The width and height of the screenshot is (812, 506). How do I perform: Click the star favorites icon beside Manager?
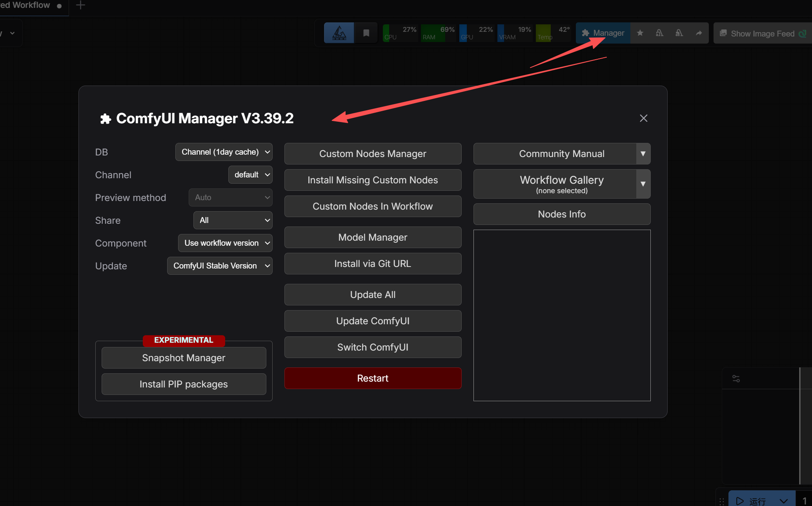(640, 33)
